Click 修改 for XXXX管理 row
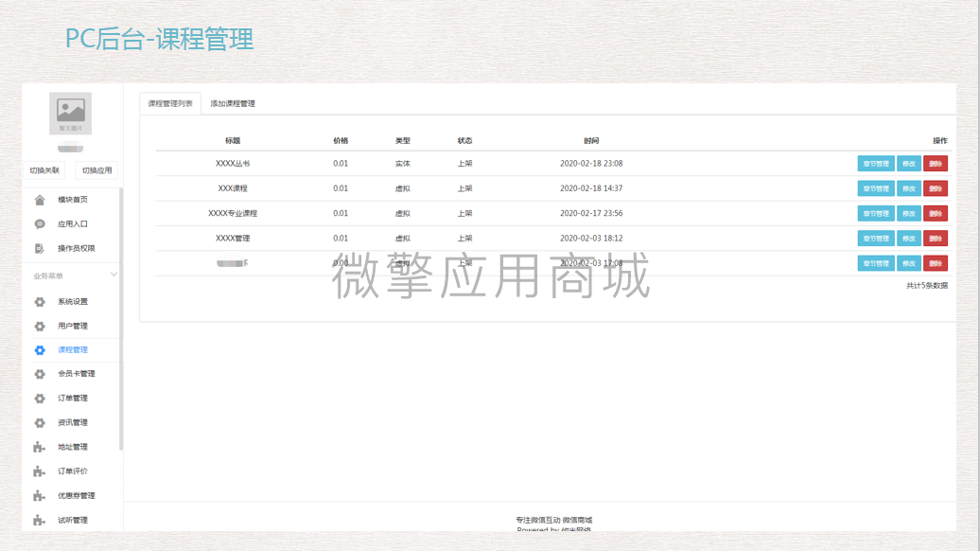 pos(909,239)
